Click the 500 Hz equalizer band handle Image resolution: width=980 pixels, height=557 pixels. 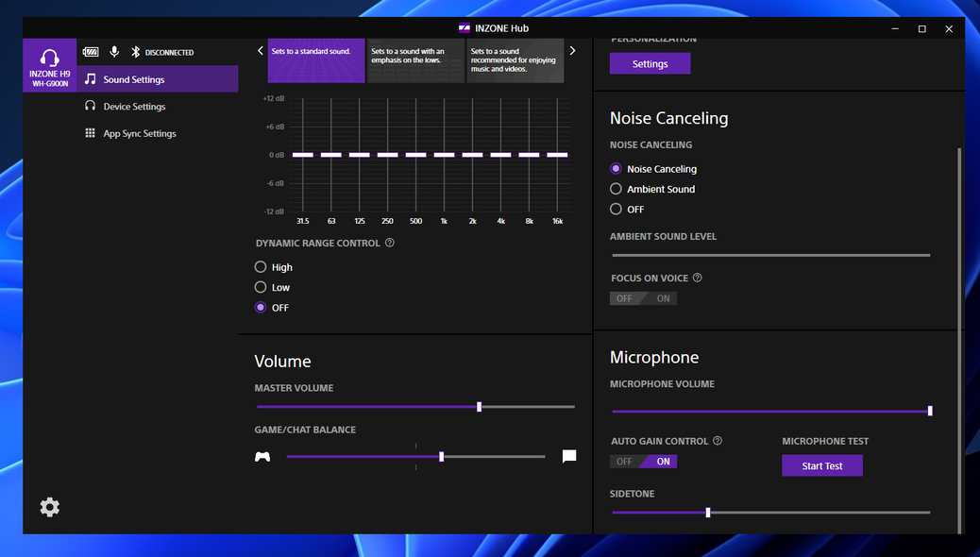tap(416, 155)
